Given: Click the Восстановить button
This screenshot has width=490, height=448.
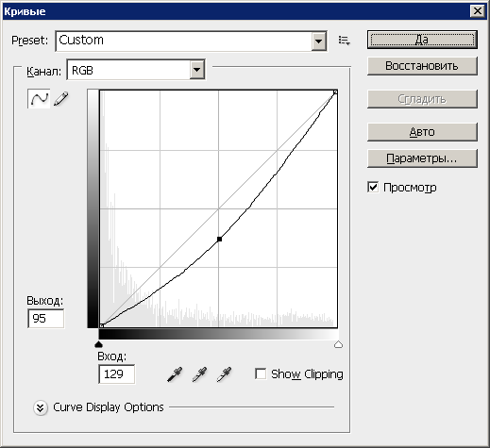Looking at the screenshot, I should (422, 66).
